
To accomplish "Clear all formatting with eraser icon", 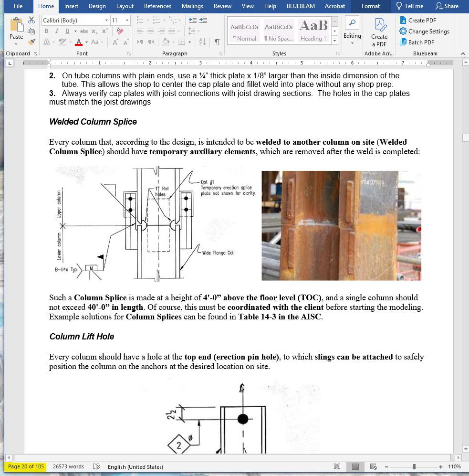I will pos(120,31).
